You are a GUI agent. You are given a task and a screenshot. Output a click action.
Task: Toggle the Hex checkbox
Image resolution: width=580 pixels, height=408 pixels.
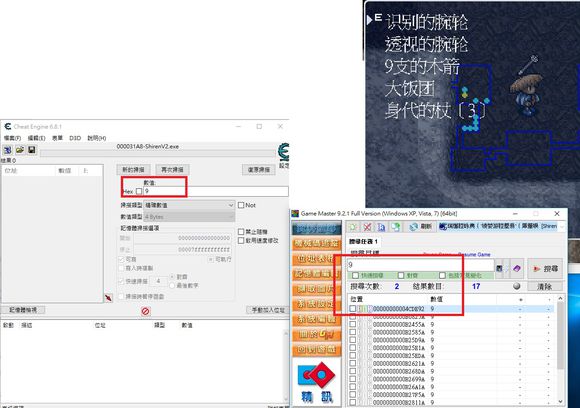click(139, 191)
